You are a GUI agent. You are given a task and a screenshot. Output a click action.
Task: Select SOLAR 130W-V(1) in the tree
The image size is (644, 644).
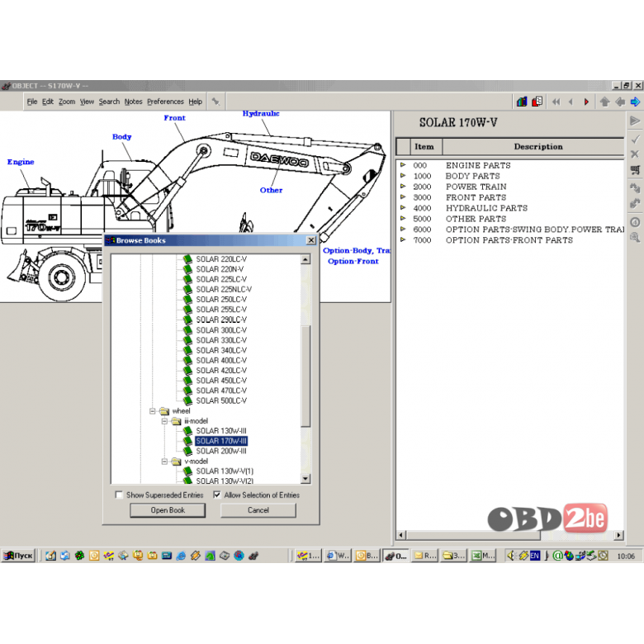pos(225,471)
